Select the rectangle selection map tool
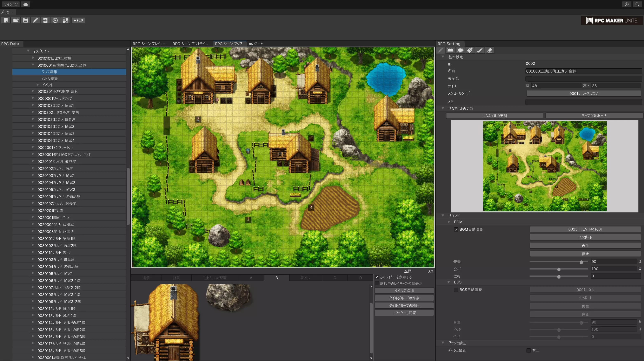Screen dimensions: 644x361 click(450, 50)
